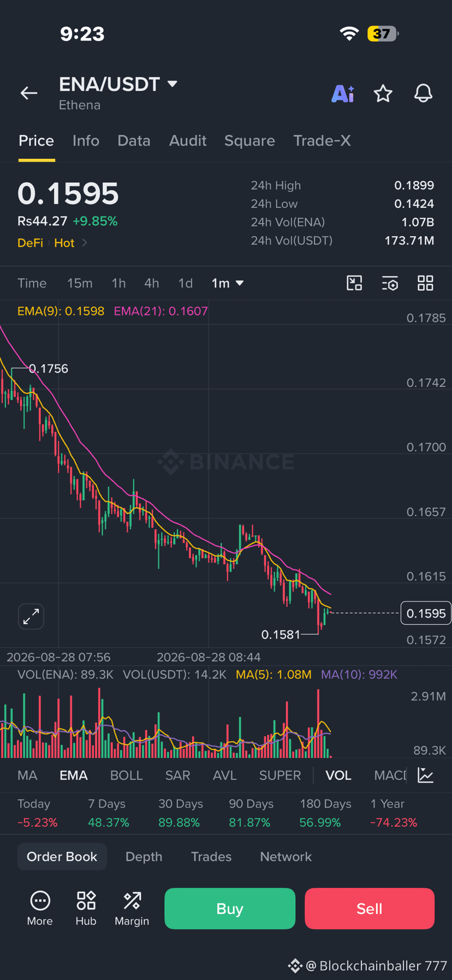Tap the MA(5): 1.08M volume label

click(273, 674)
